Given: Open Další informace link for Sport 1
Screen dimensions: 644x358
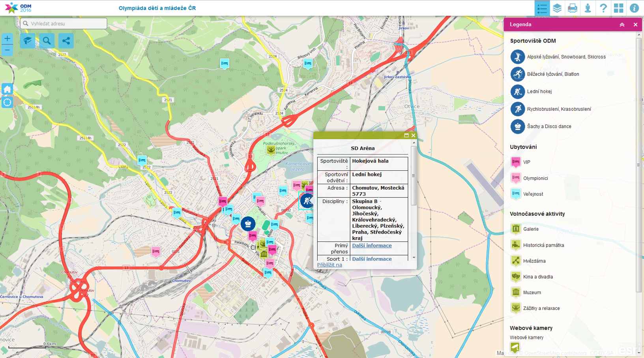Looking at the screenshot, I should coord(372,259).
